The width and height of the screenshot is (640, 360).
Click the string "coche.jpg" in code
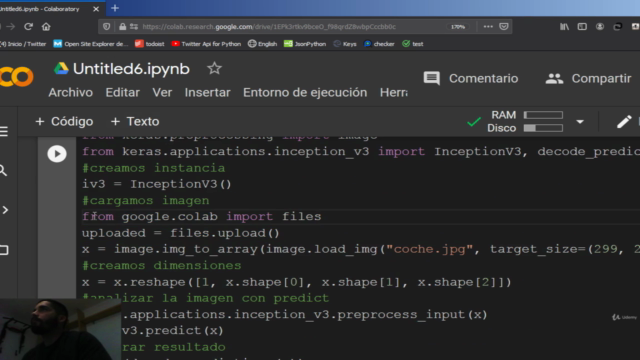pyautogui.click(x=429, y=249)
